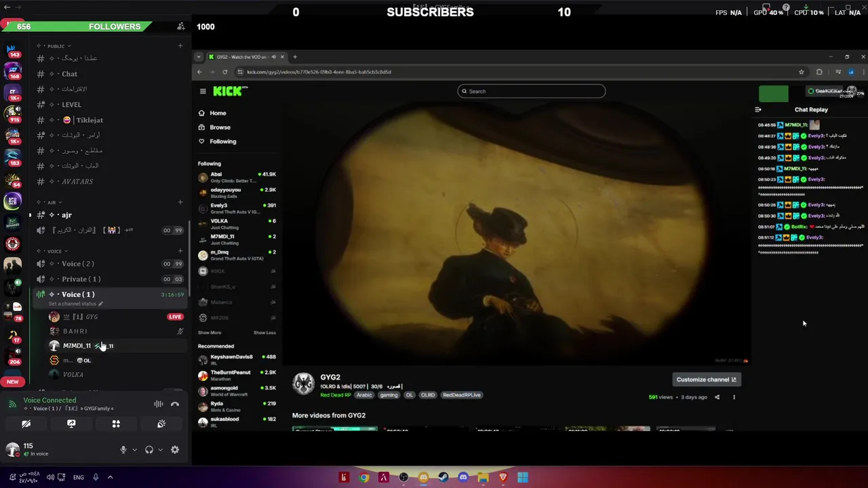
Task: Click the Red Dead RP category link
Action: click(336, 395)
